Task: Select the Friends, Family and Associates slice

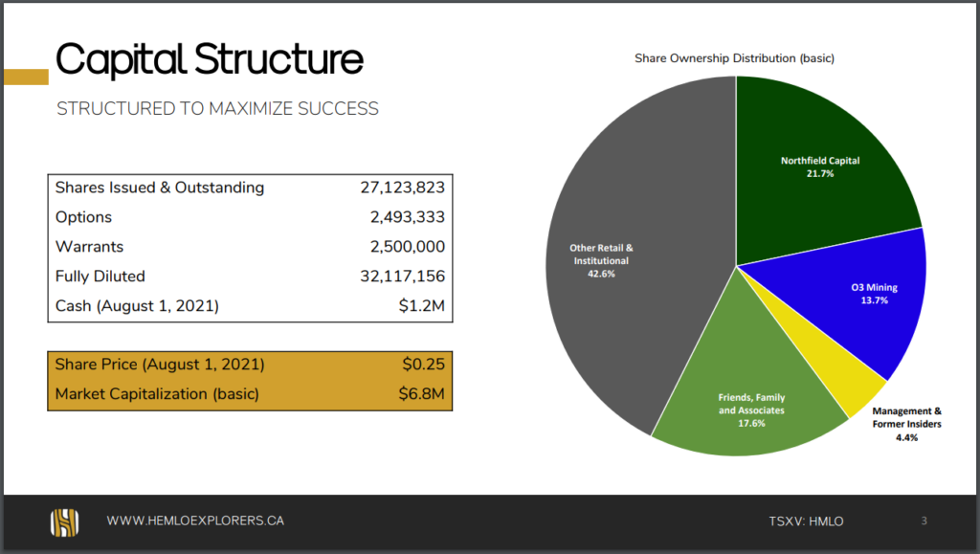Action: 750,400
